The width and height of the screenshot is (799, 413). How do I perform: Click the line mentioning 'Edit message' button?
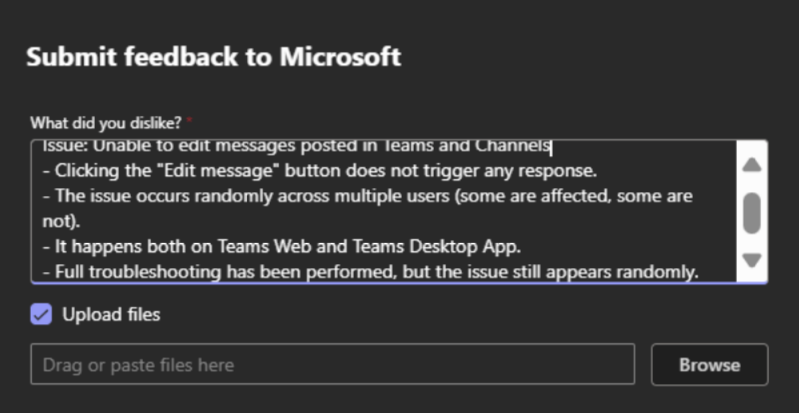(319, 171)
